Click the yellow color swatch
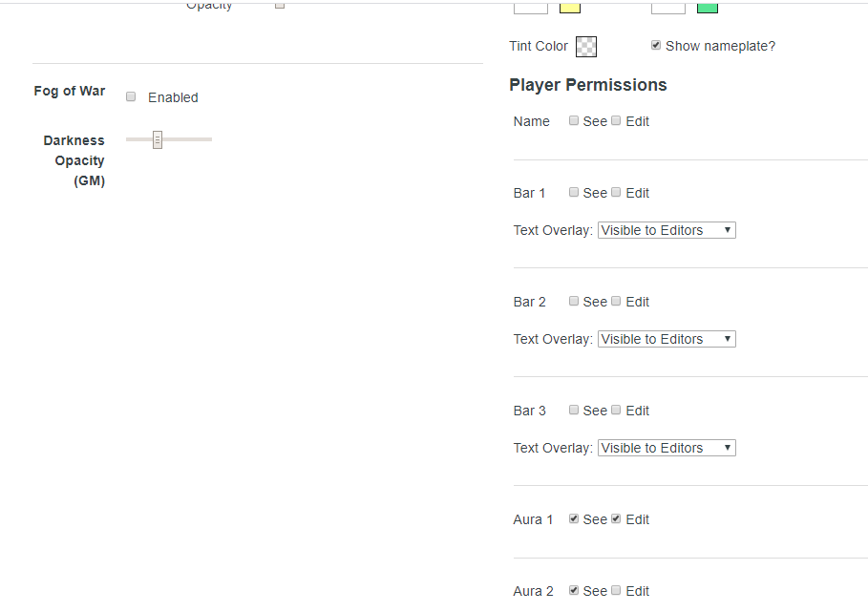The width and height of the screenshot is (868, 612). tap(570, 8)
